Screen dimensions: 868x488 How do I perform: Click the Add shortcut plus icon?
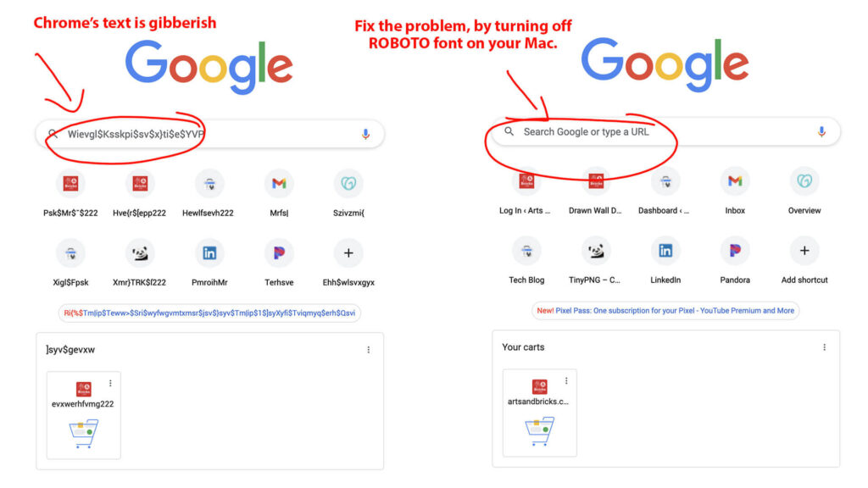click(x=804, y=251)
